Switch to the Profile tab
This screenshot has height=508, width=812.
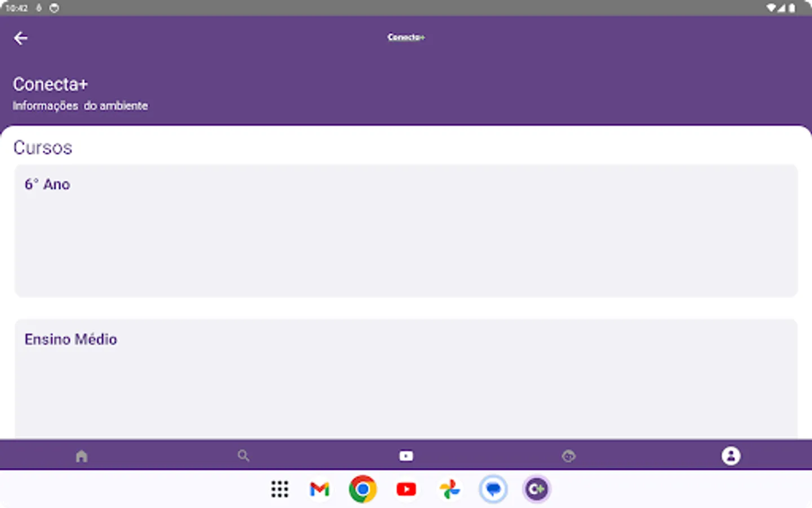click(x=731, y=455)
